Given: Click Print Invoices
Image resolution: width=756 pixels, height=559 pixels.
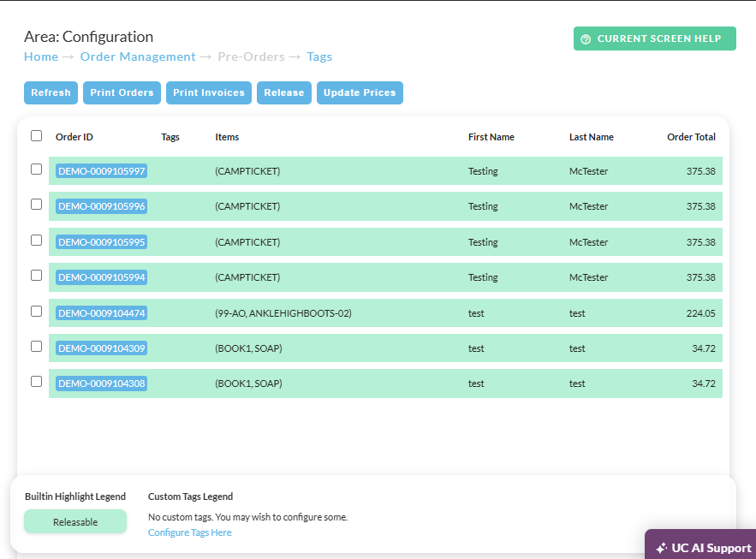Looking at the screenshot, I should point(209,92).
